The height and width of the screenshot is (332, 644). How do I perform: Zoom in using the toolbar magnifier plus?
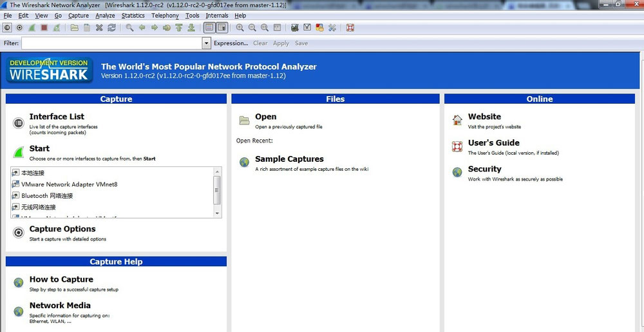(x=240, y=28)
